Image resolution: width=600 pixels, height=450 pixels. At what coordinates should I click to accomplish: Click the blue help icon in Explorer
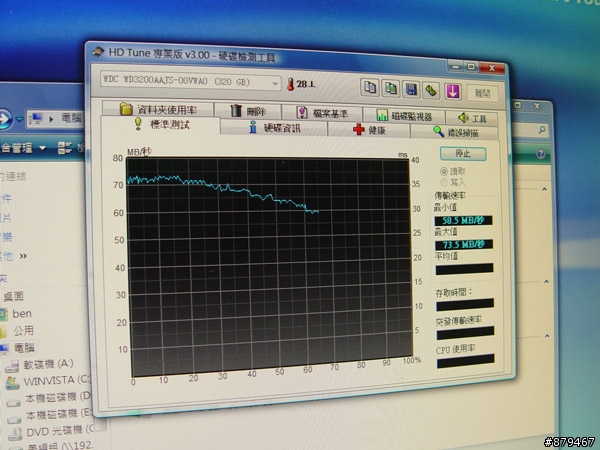coord(540,154)
